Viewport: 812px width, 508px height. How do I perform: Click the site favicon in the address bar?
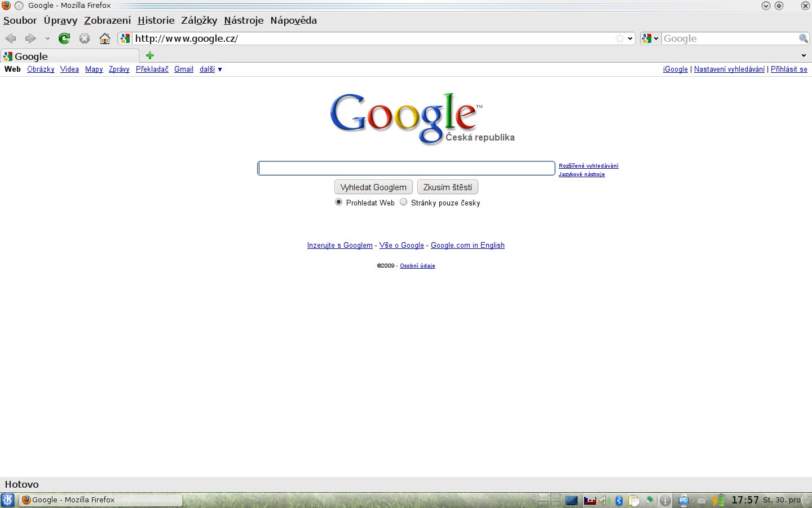coord(125,38)
